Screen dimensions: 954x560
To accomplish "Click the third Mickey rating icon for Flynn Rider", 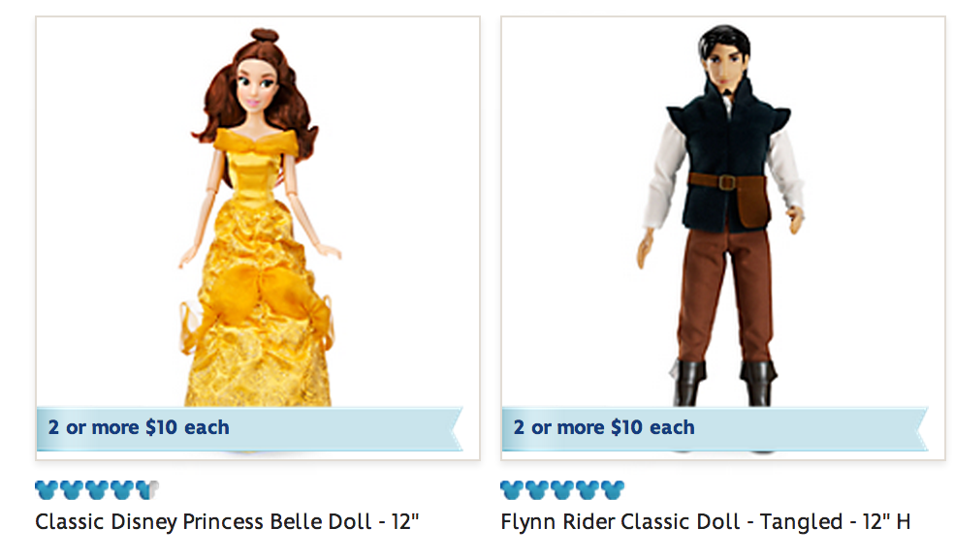I will click(562, 487).
